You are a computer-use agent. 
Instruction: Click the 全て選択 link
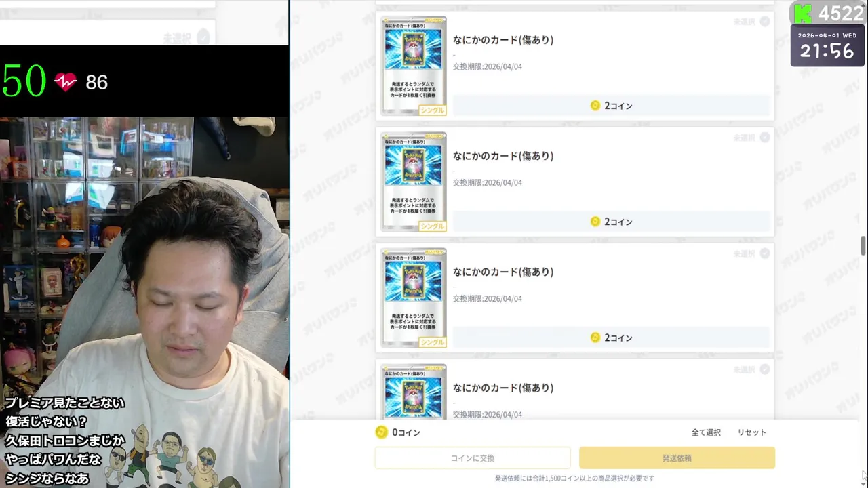(x=706, y=432)
